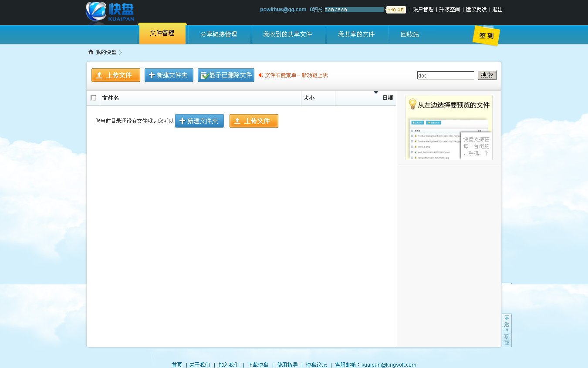Open footer 快盘论坛 link

316,365
